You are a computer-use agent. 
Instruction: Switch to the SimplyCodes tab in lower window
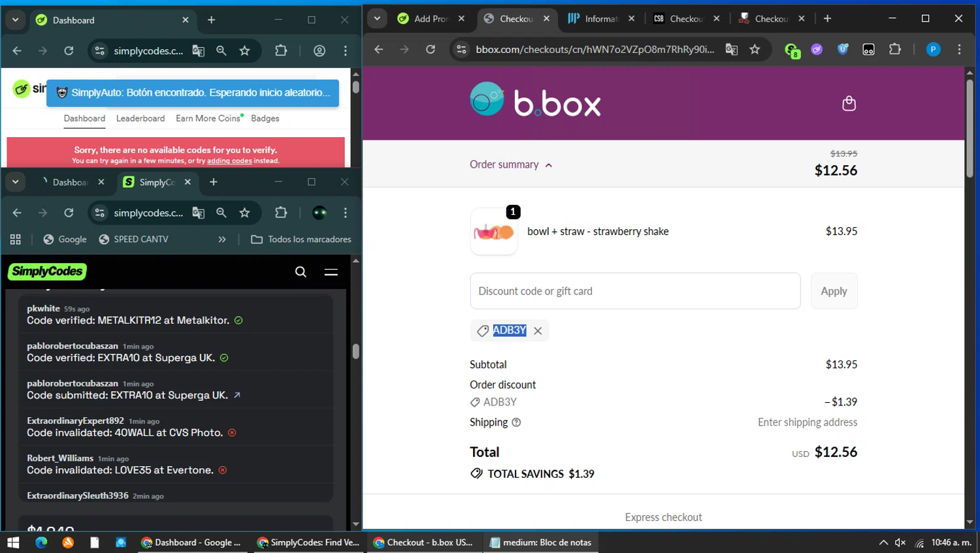pos(157,182)
